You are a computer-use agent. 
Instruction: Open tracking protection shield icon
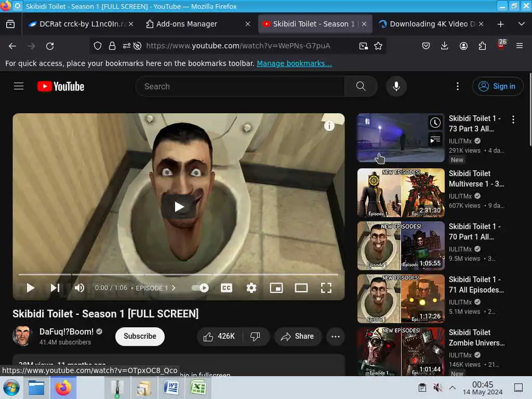tap(98, 46)
